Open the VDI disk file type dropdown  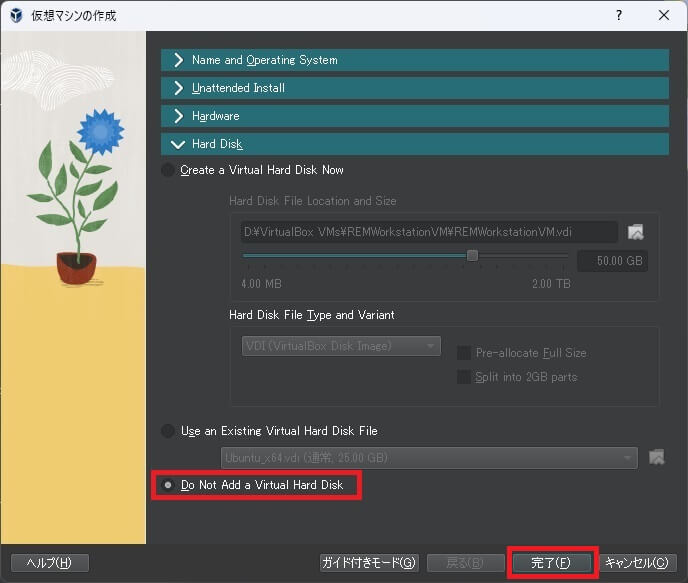click(341, 346)
